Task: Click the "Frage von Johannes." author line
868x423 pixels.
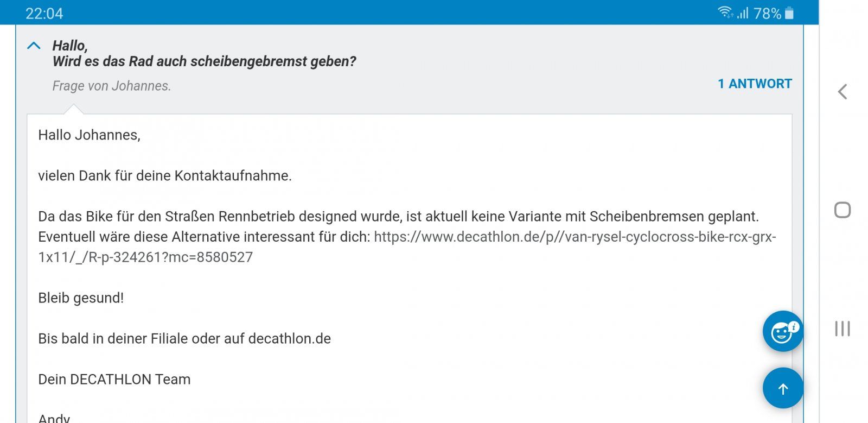Action: [111, 86]
